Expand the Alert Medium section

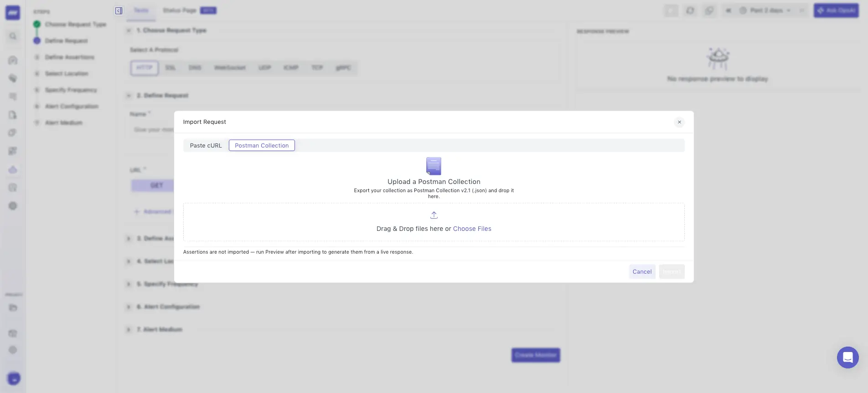click(x=129, y=330)
